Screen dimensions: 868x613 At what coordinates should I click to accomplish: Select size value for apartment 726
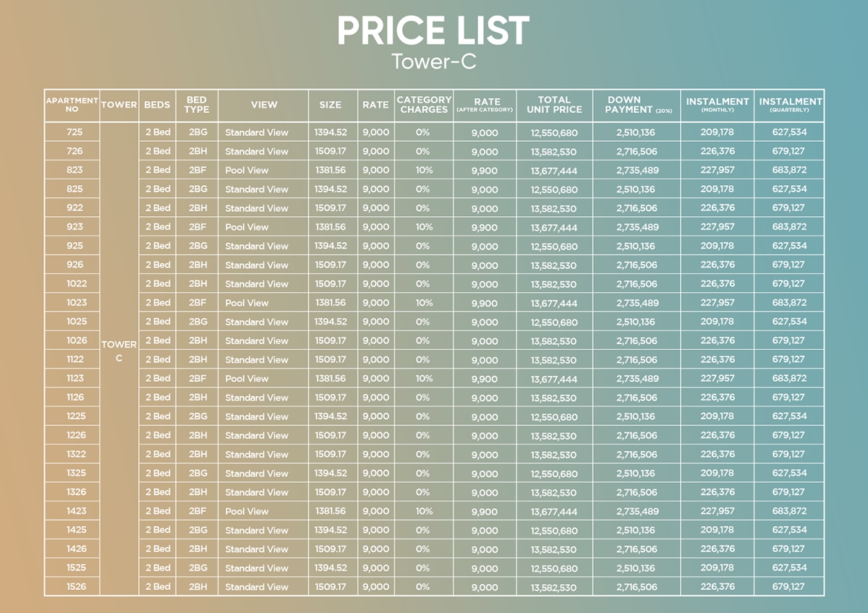331,151
